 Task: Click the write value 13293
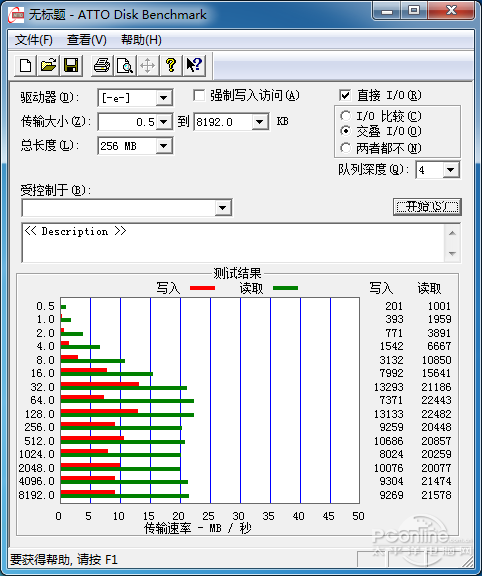click(x=389, y=387)
